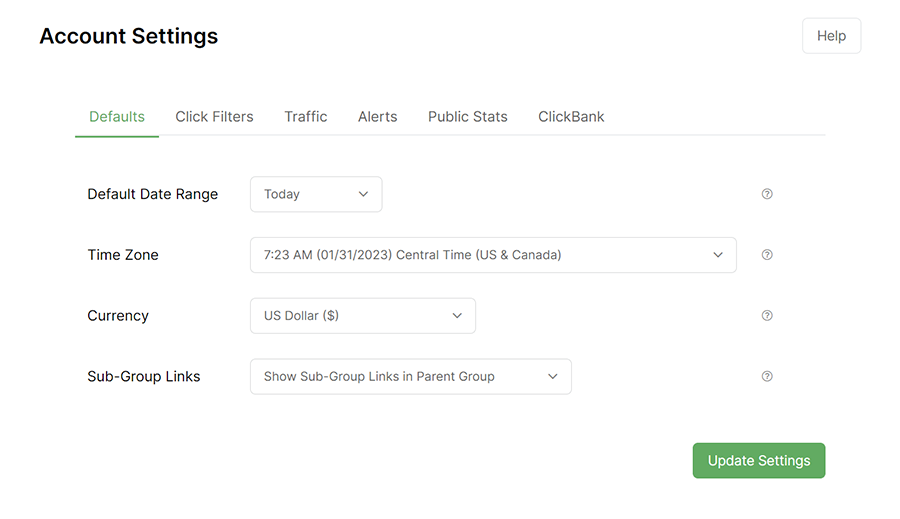Open the Default Date Range dropdown showing Today

pos(315,194)
